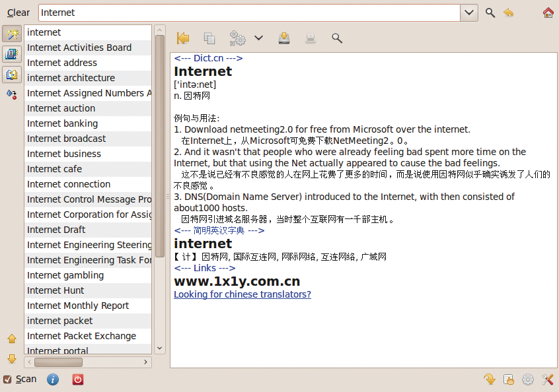Select 'Internet broadcast' entry
The width and height of the screenshot is (559, 392).
pyautogui.click(x=88, y=139)
